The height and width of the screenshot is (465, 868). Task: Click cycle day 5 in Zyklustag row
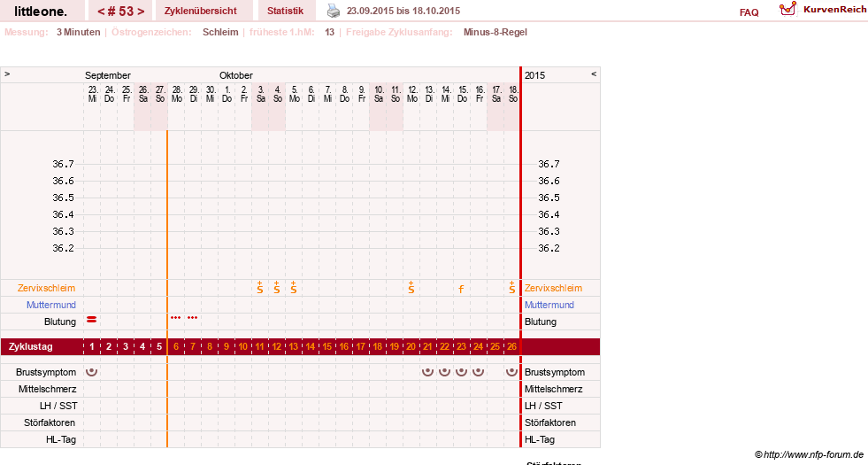point(159,346)
